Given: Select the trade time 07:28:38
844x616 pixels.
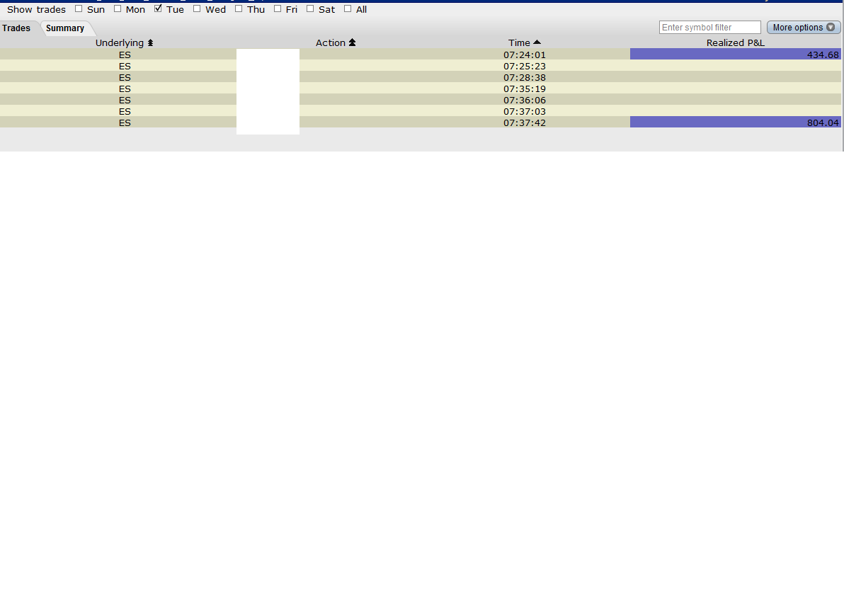Looking at the screenshot, I should [525, 78].
